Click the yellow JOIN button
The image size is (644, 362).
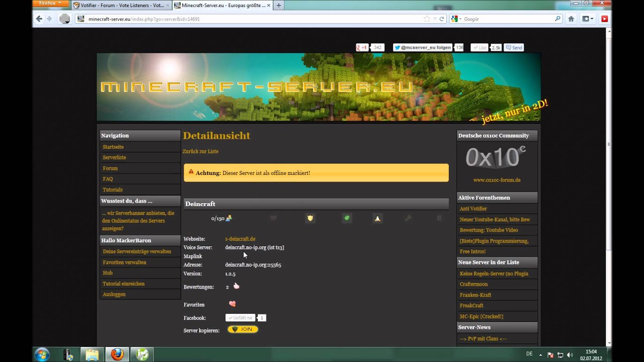pos(243,329)
